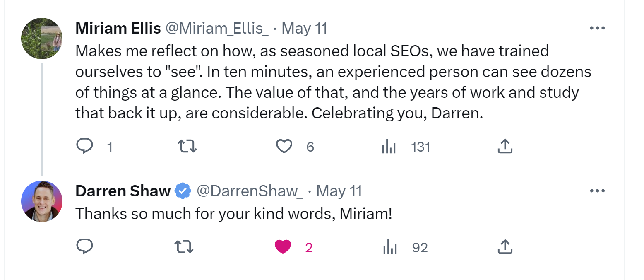The height and width of the screenshot is (280, 644).
Task: Retweet Miriam Ellis's tweet
Action: (x=187, y=146)
